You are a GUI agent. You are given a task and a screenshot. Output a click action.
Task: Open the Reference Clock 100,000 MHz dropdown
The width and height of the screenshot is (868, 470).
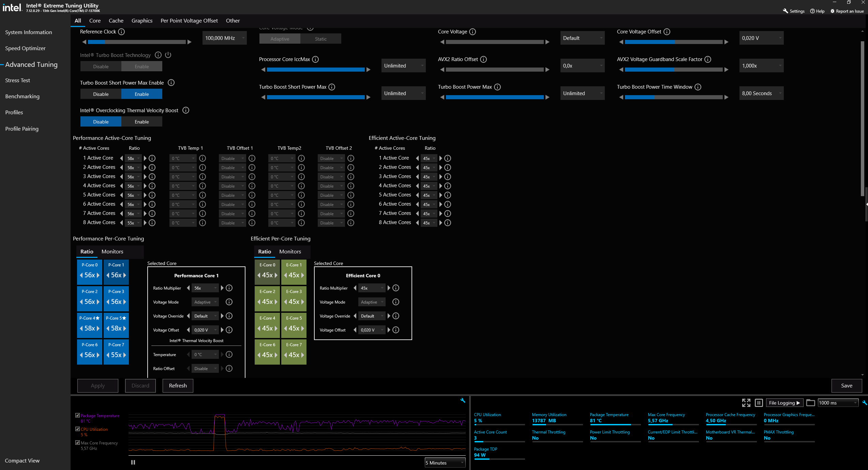pos(225,38)
